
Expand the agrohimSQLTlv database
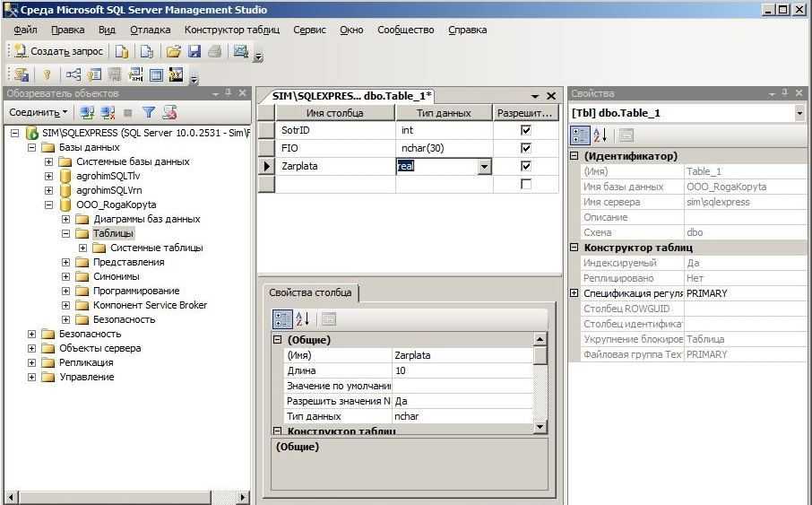point(48,177)
